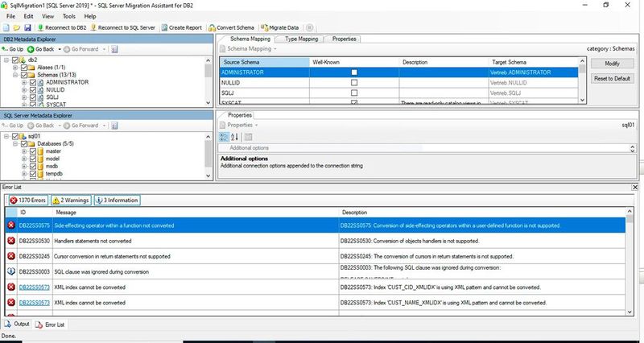Click the Modify button

pos(612,64)
